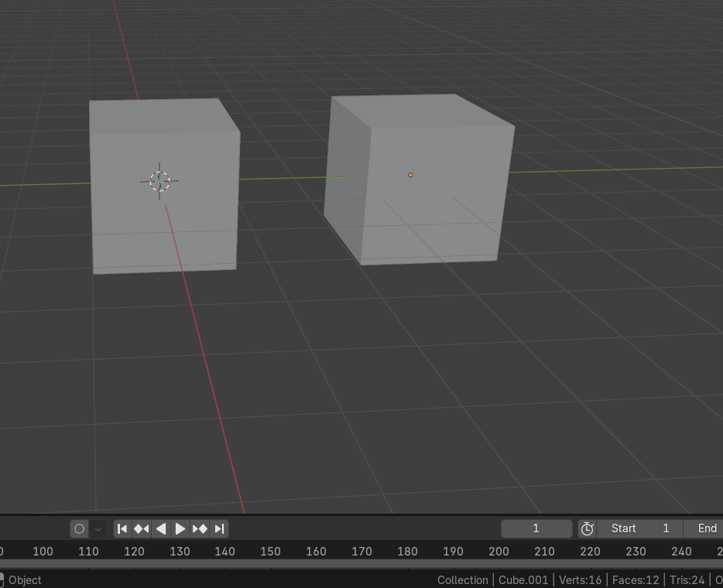
Task: Click the 3D cursor in the viewport
Action: tap(159, 181)
